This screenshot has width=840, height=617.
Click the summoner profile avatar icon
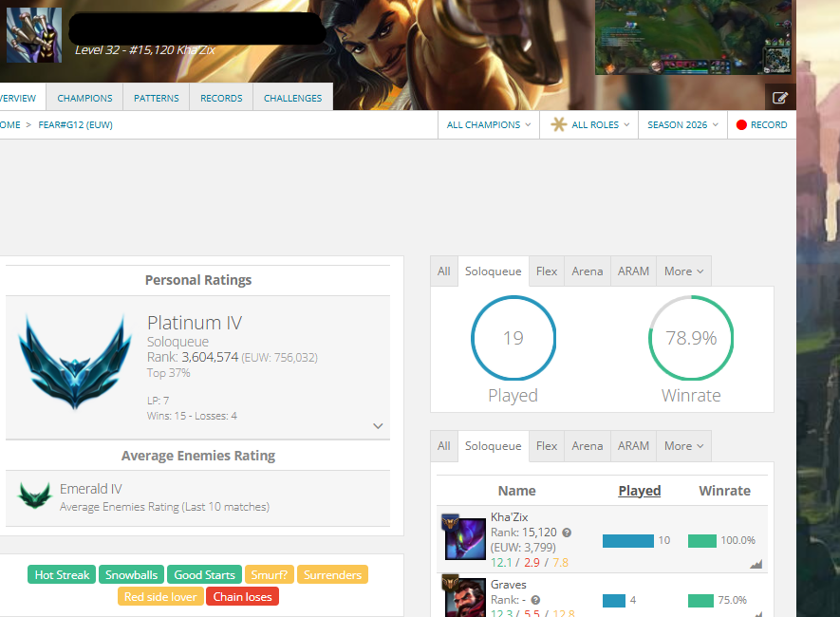coord(34,35)
